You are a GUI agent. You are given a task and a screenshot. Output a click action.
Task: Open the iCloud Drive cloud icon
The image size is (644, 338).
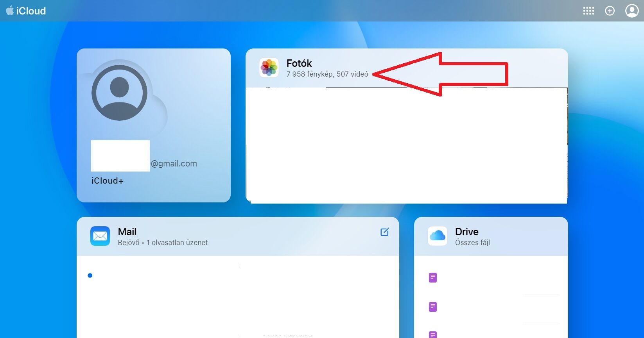(438, 236)
